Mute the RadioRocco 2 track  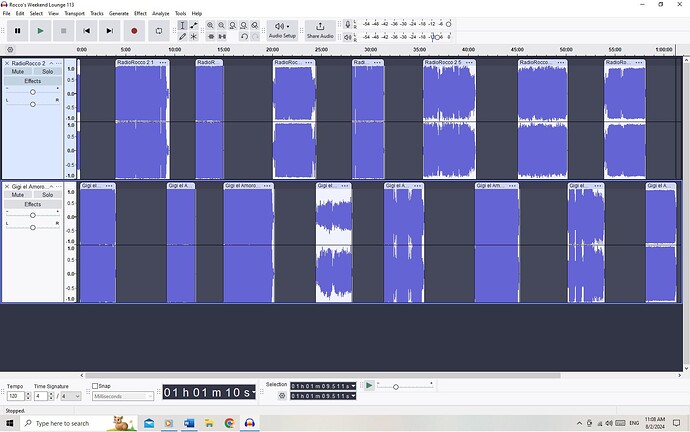coord(18,71)
